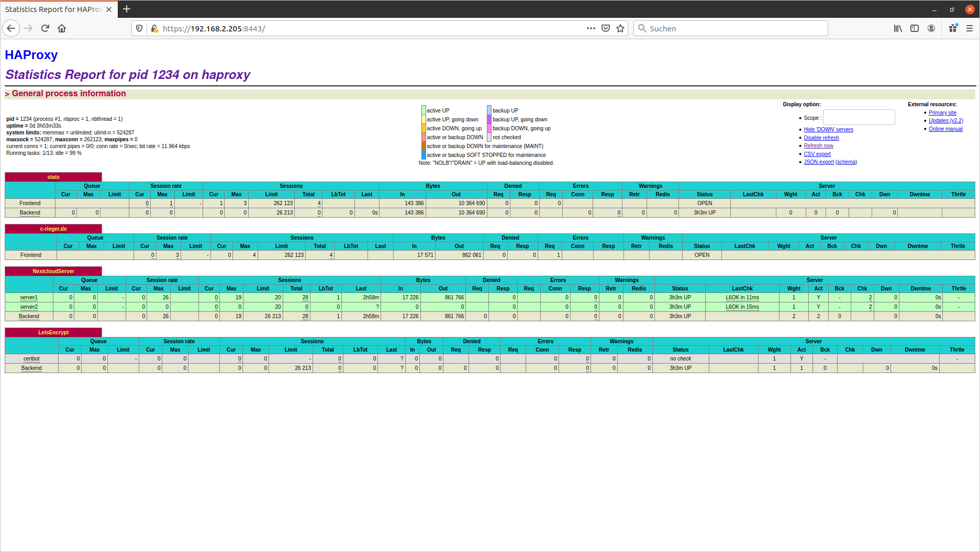This screenshot has width=980, height=552.
Task: Click the backup DOWN, going up swatch
Action: click(489, 128)
